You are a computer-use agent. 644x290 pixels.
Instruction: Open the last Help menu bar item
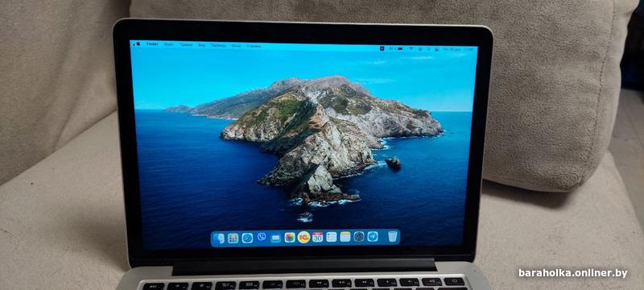click(254, 46)
